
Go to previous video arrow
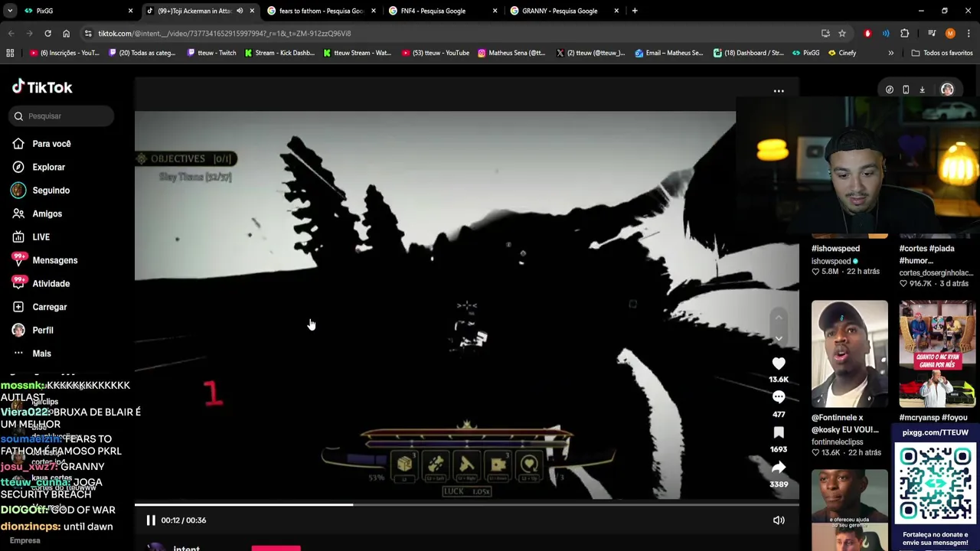[779, 317]
